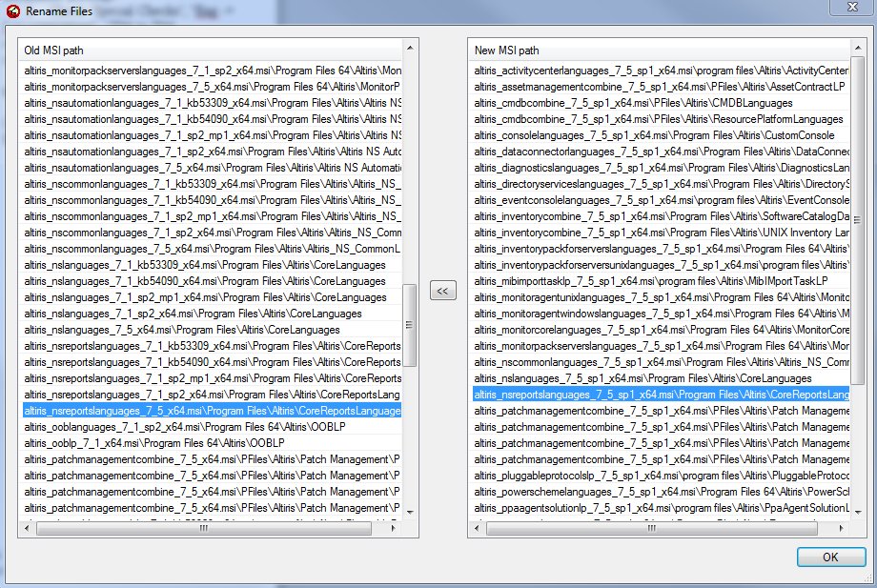Image resolution: width=877 pixels, height=588 pixels.
Task: Select old altiris_monitorpackserverslanguages_7_5_x64.msi row
Action: click(x=212, y=87)
